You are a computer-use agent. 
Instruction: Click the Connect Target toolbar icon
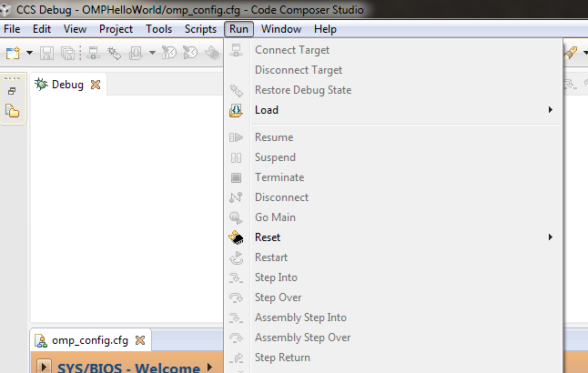click(93, 53)
